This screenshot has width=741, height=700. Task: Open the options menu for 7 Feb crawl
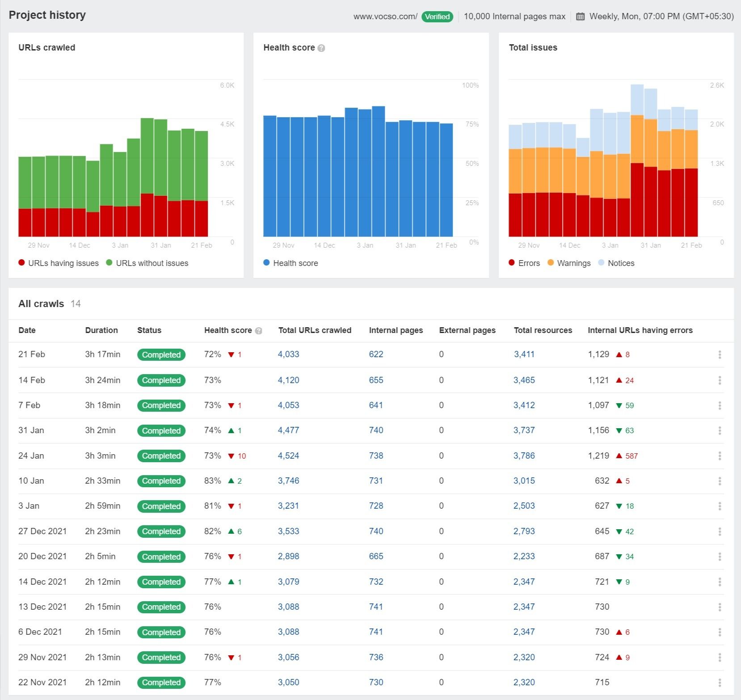click(x=719, y=405)
